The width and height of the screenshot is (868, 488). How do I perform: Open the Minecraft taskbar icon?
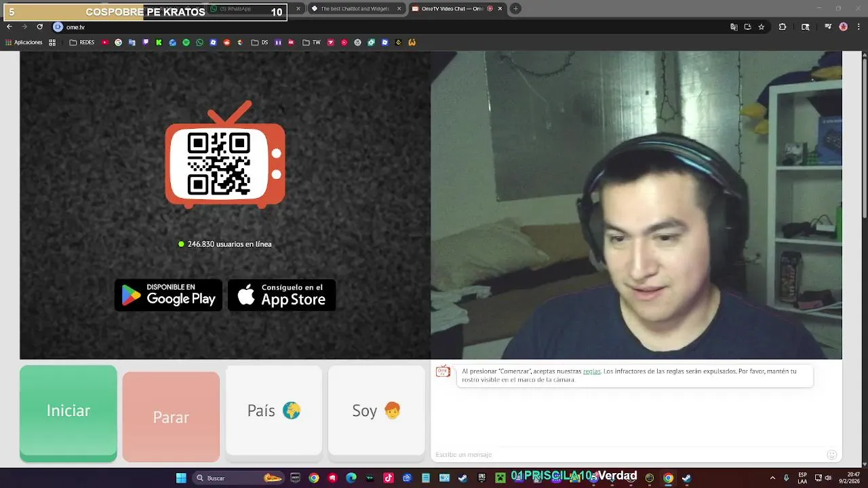(x=500, y=478)
